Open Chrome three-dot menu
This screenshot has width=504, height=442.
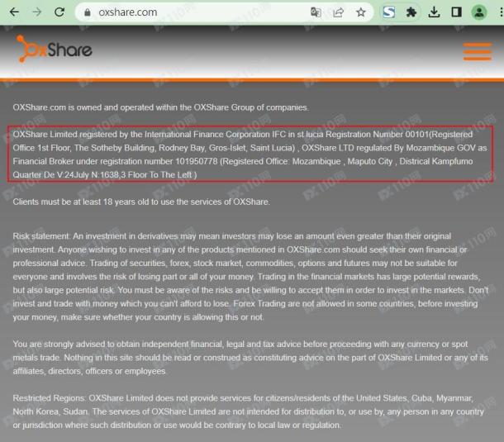tap(501, 12)
